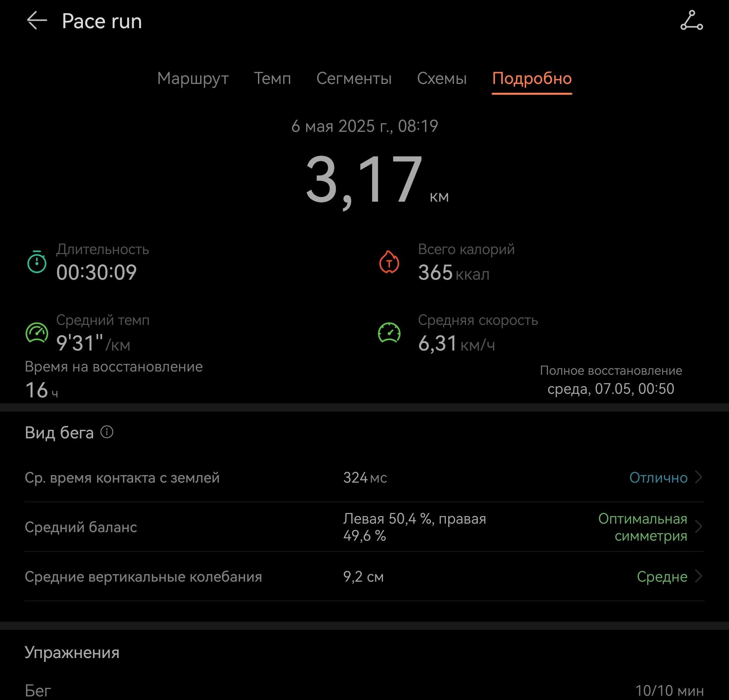Click the 9'31" /км pace value
This screenshot has height=700, width=729.
[93, 343]
